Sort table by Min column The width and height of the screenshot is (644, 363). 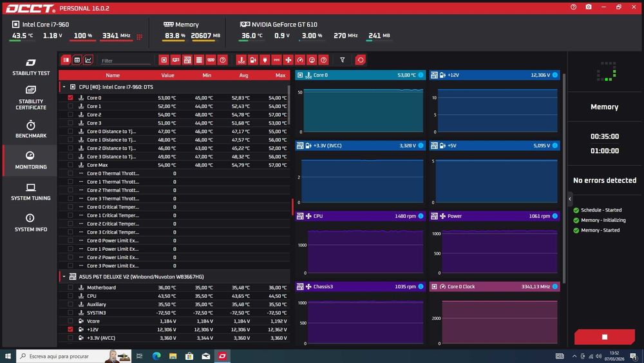pos(207,75)
